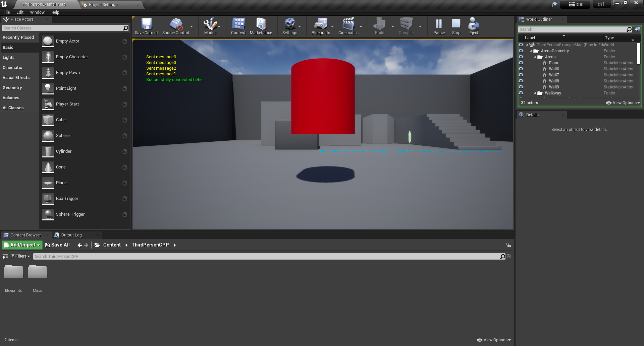Open Source Control from the toolbar
This screenshot has height=346, width=644.
[176, 26]
